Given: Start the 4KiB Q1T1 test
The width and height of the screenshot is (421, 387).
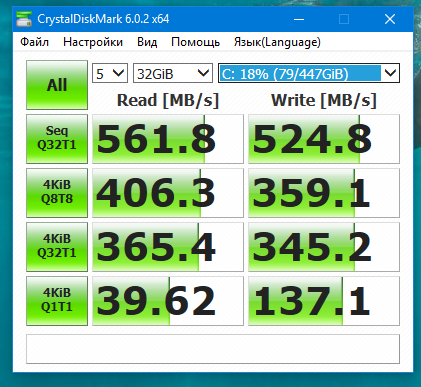Looking at the screenshot, I should click(57, 301).
